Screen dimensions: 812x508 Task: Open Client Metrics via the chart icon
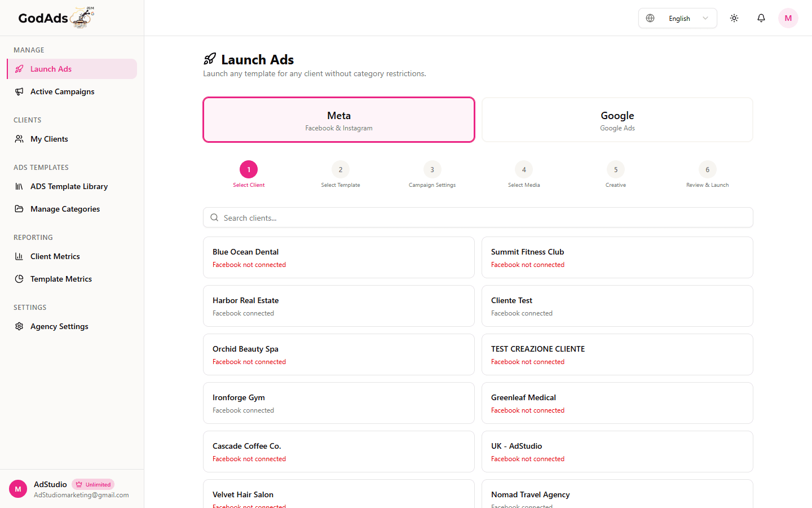coord(19,256)
